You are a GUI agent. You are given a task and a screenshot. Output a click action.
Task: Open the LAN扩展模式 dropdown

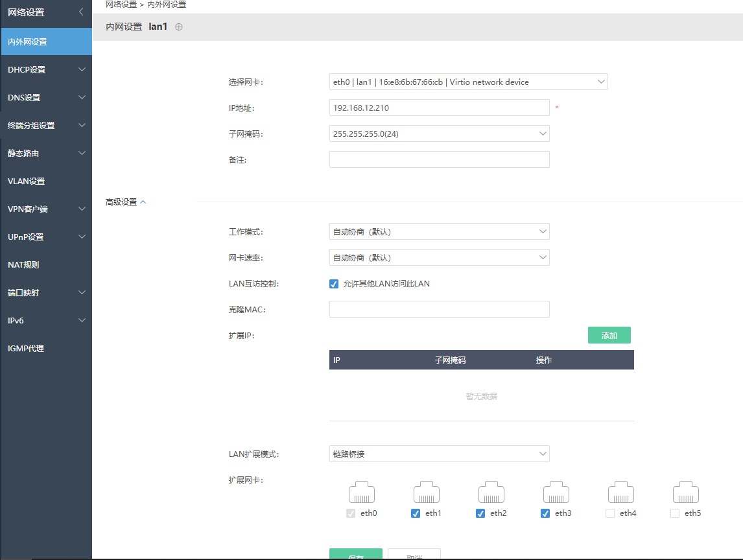(439, 454)
